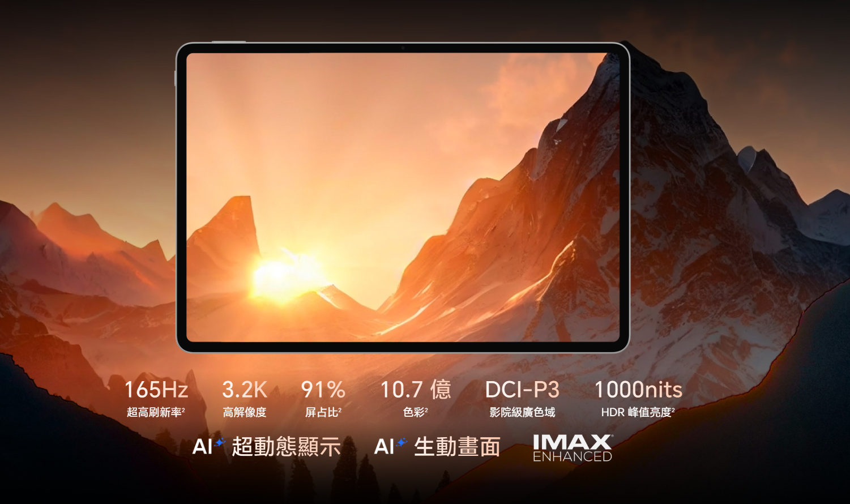Screen dimensions: 850x504
Task: Click the tablet's top edge power button
Action: 229,41
